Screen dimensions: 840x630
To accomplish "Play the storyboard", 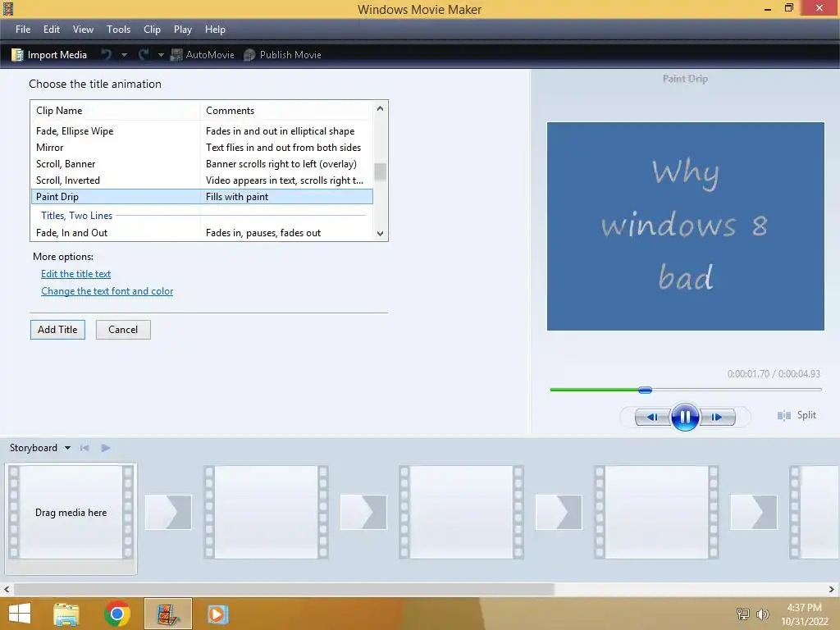I will [x=106, y=448].
